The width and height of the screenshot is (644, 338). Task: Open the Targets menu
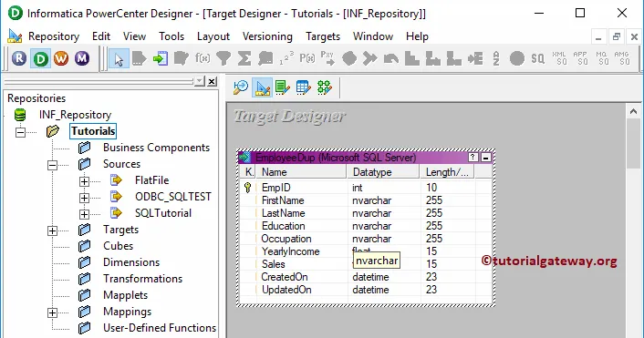click(x=323, y=36)
